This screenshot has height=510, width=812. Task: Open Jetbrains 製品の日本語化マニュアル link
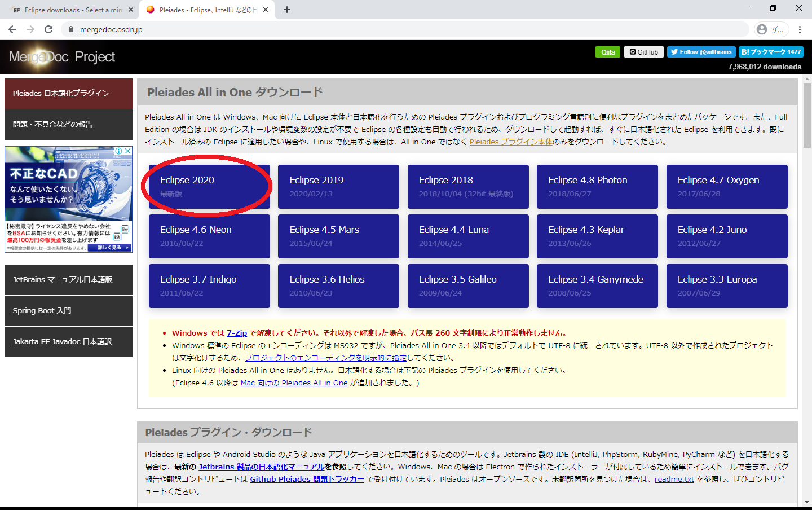tap(261, 467)
